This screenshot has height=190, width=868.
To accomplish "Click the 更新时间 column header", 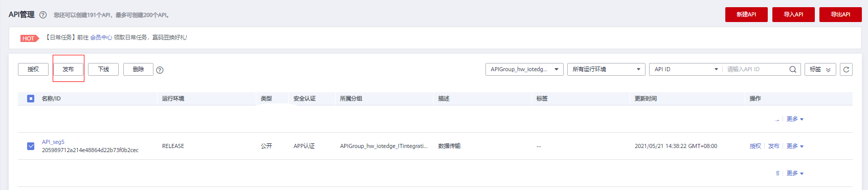I will pyautogui.click(x=646, y=98).
